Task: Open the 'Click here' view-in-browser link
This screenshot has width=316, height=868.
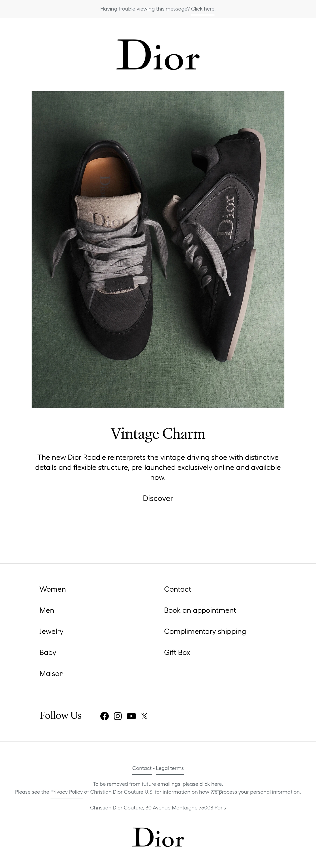Action: click(203, 9)
